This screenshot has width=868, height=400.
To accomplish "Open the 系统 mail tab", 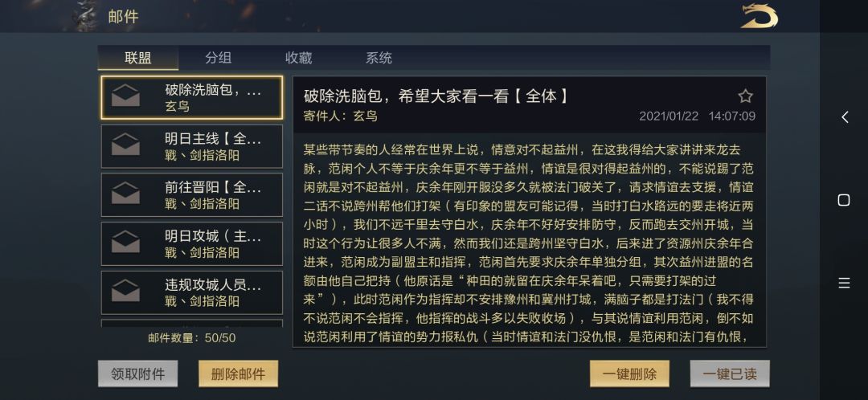I will 379,58.
